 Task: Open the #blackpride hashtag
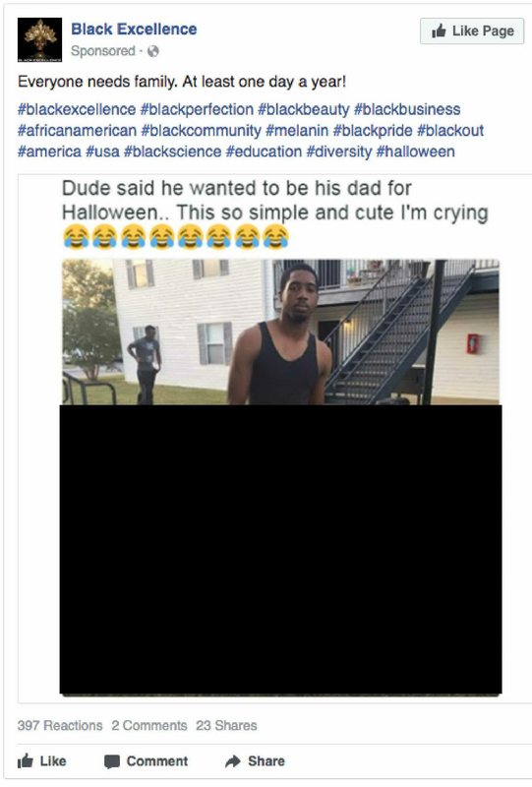coord(373,131)
